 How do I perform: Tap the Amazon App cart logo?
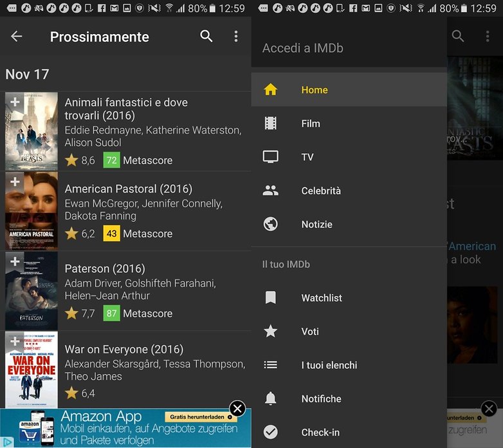(30, 433)
